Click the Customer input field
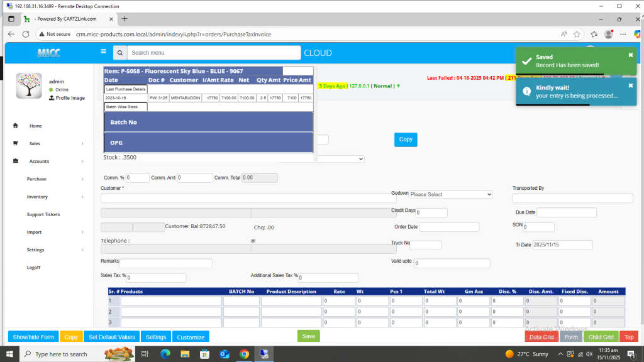Viewport: 644px width, 362px height. click(x=245, y=198)
